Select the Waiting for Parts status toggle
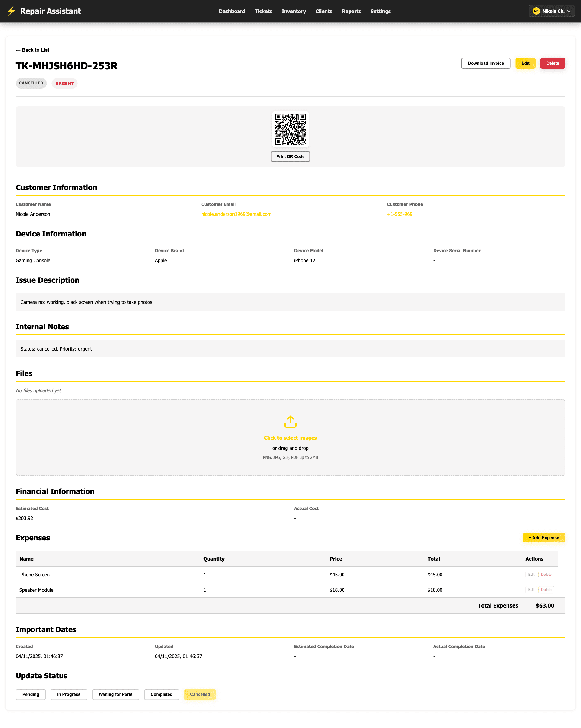The width and height of the screenshot is (581, 728). 116,695
